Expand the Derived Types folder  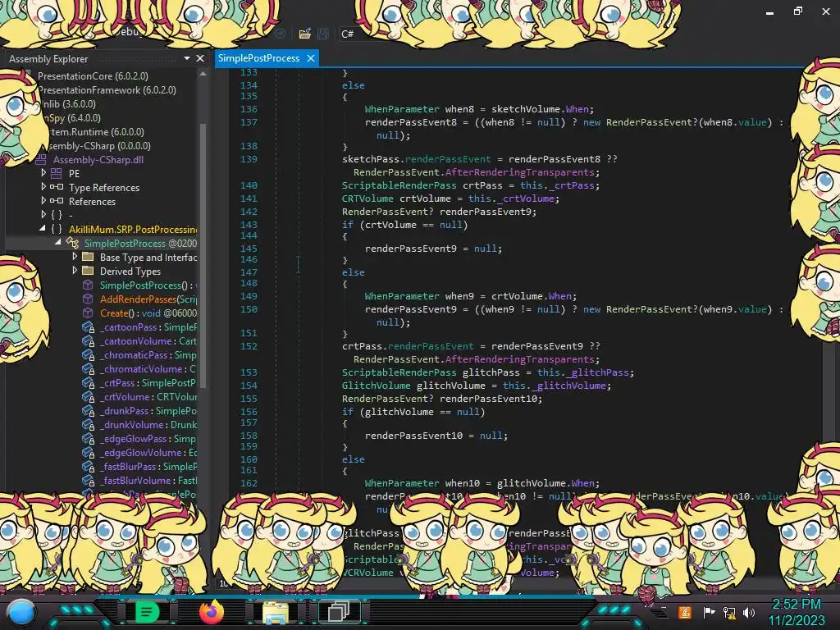tap(75, 270)
